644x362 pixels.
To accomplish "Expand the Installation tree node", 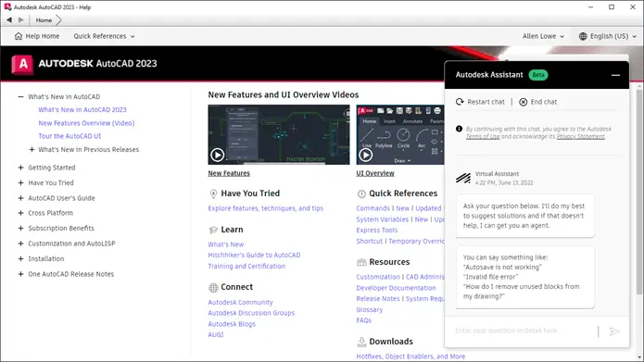I will pyautogui.click(x=20, y=258).
